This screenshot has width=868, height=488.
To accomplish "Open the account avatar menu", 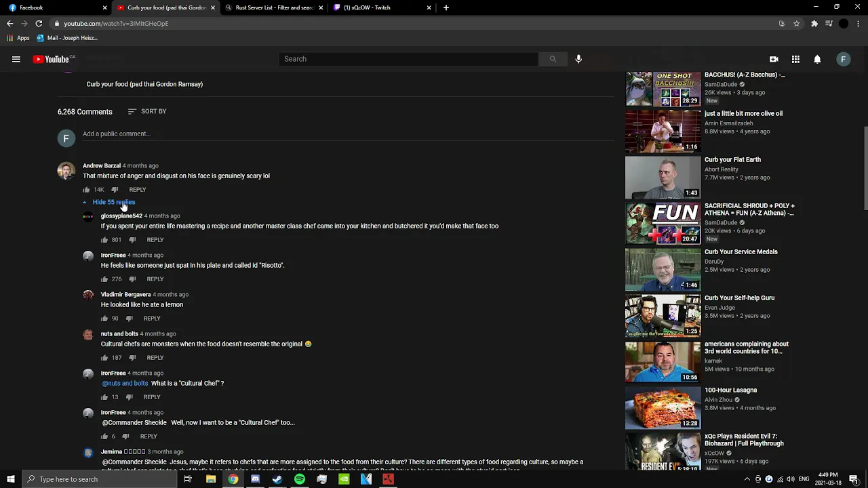I will 843,59.
